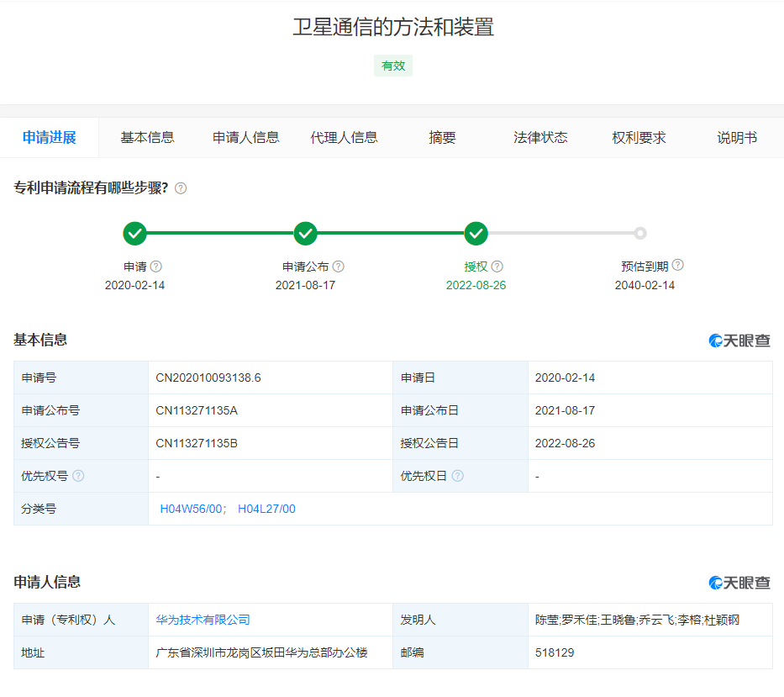Open the 法律状态 tab
Image resolution: width=784 pixels, height=697 pixels.
pos(540,138)
